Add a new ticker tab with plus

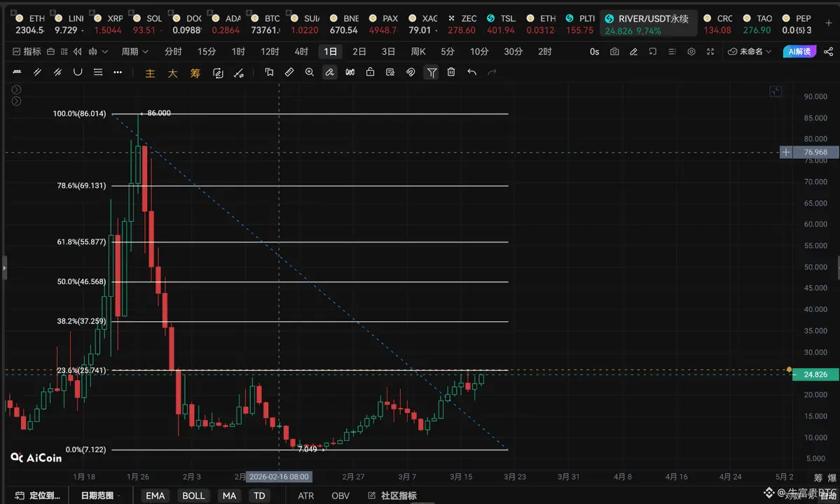pos(828,23)
